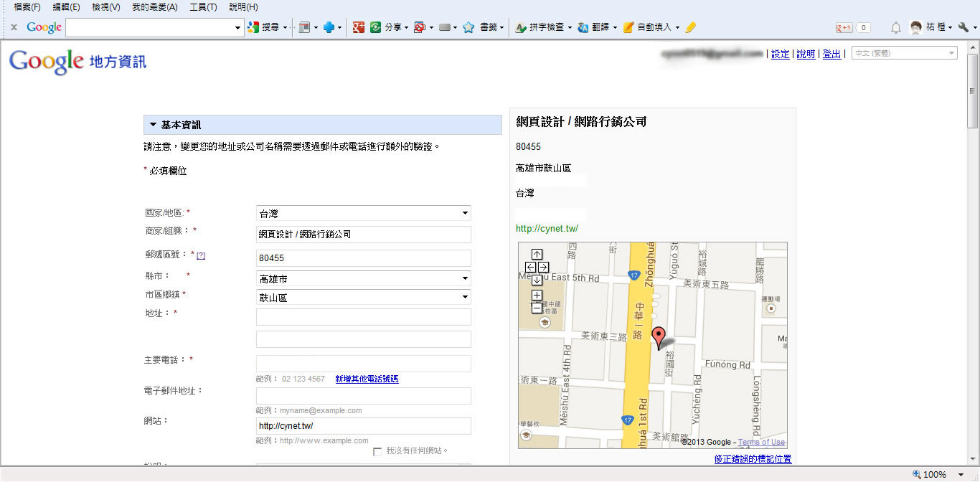This screenshot has height=482, width=980.
Task: Click the star bookmark toolbar icon
Action: coord(468,27)
